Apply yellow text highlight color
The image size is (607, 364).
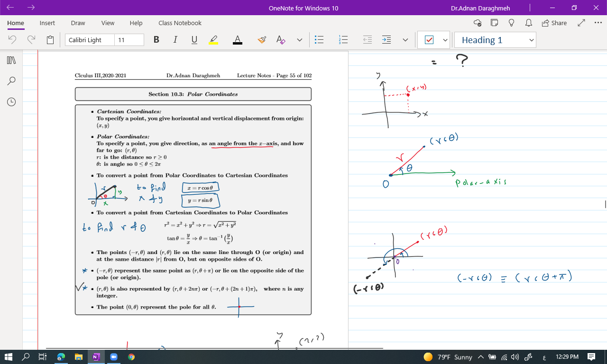213,40
